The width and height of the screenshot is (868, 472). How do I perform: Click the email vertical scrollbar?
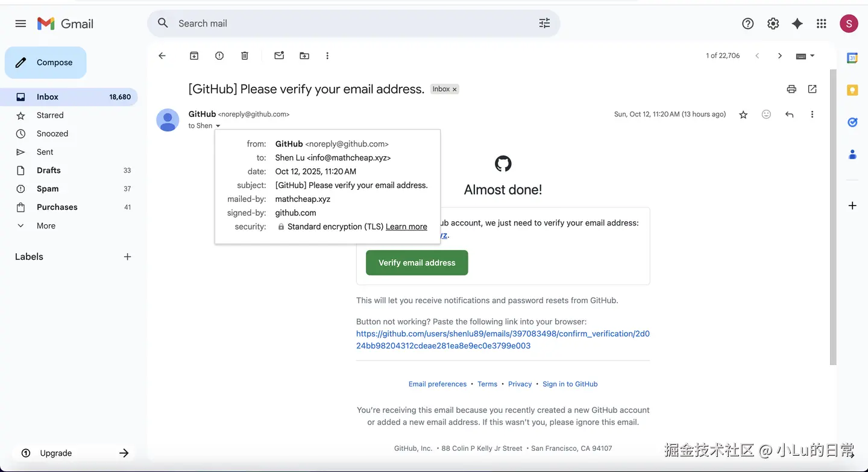pos(833,217)
